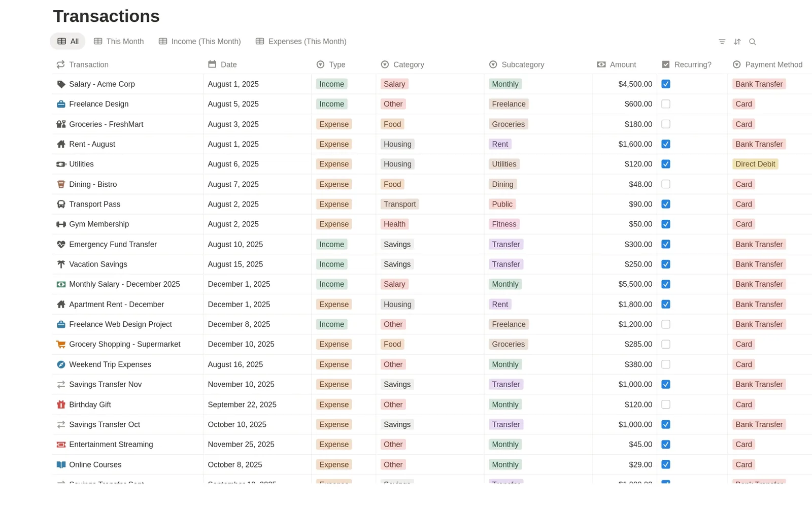Enable Recurring checkbox for Weekend Trip Expenses
Screen dimensions: 812x507
pyautogui.click(x=666, y=364)
